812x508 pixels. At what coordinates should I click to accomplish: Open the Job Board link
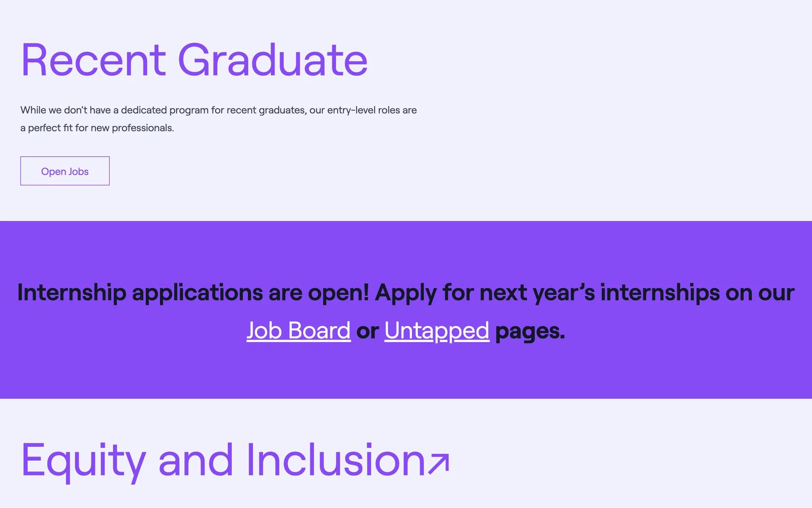[x=299, y=331]
